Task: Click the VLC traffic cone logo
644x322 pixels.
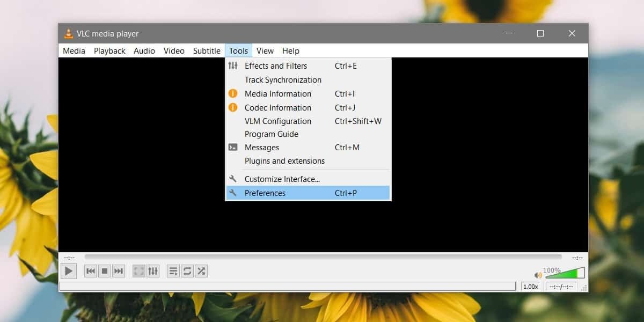Action: coord(69,33)
